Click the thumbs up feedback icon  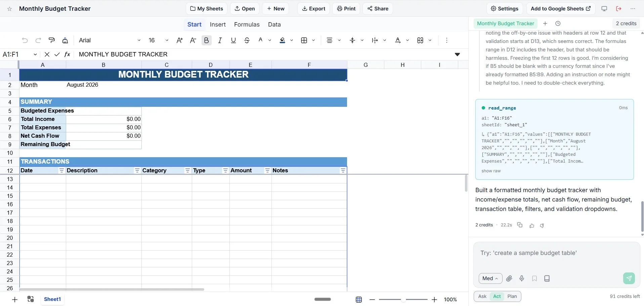pos(532,225)
